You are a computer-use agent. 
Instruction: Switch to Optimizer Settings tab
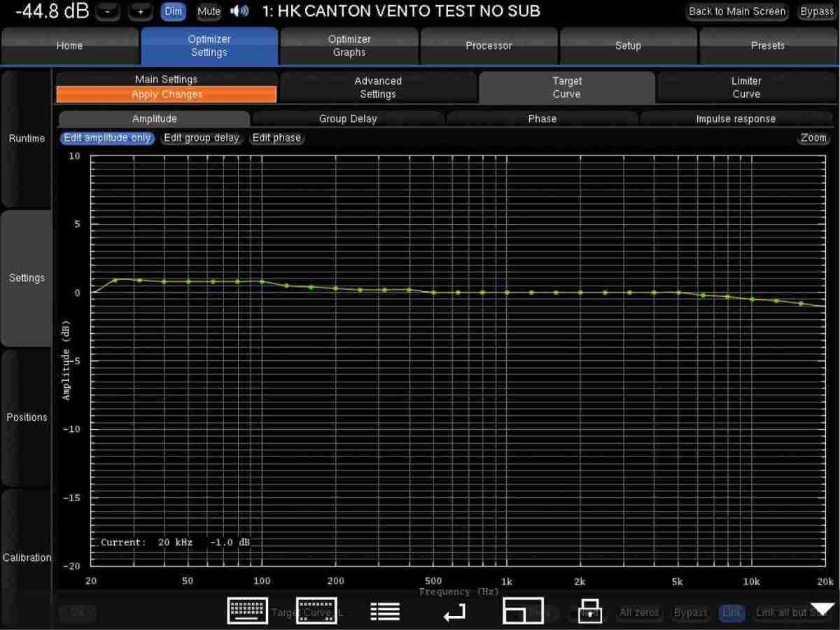tap(209, 46)
